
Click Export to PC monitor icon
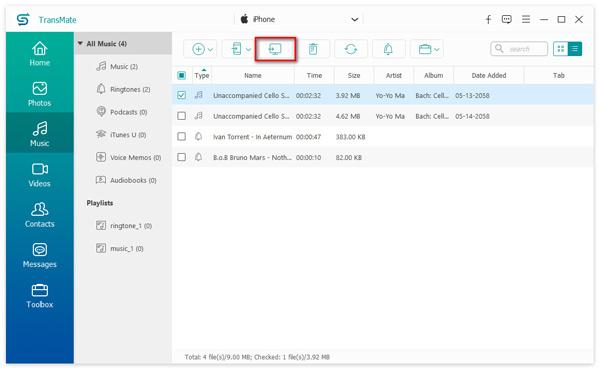click(275, 49)
